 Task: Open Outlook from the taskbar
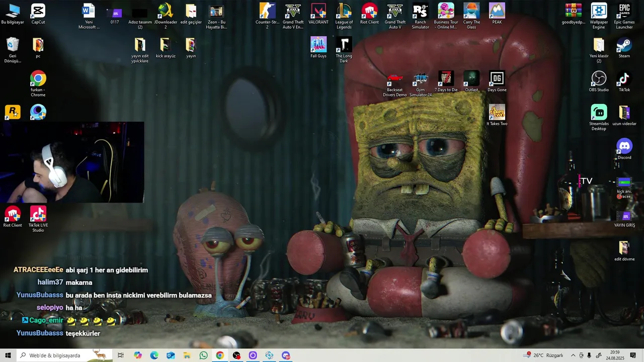coord(171,355)
